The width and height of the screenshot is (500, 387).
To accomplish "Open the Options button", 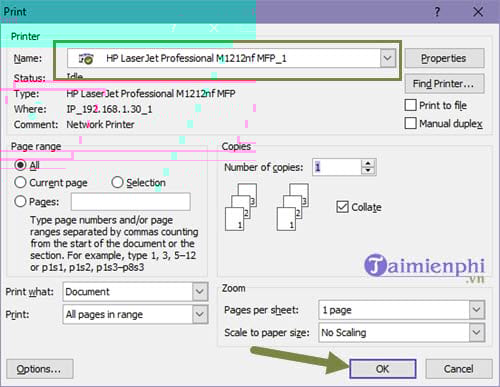I will click(x=40, y=369).
